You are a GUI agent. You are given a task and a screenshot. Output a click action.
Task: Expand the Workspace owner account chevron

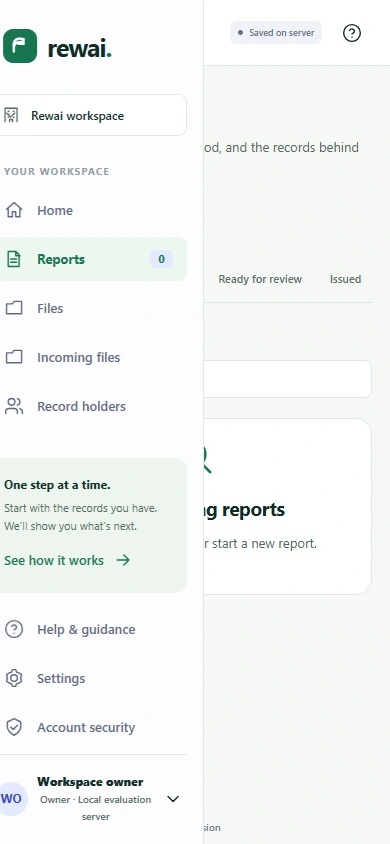click(x=173, y=799)
